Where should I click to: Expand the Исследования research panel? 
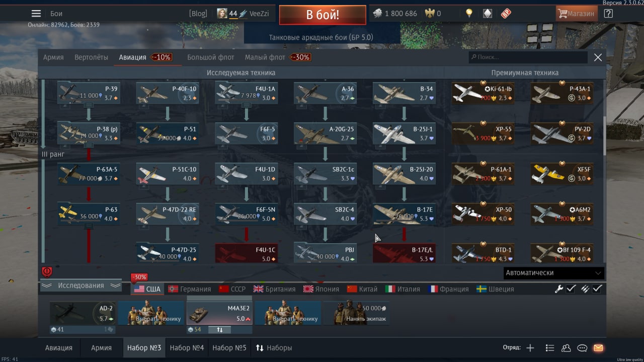tap(81, 285)
